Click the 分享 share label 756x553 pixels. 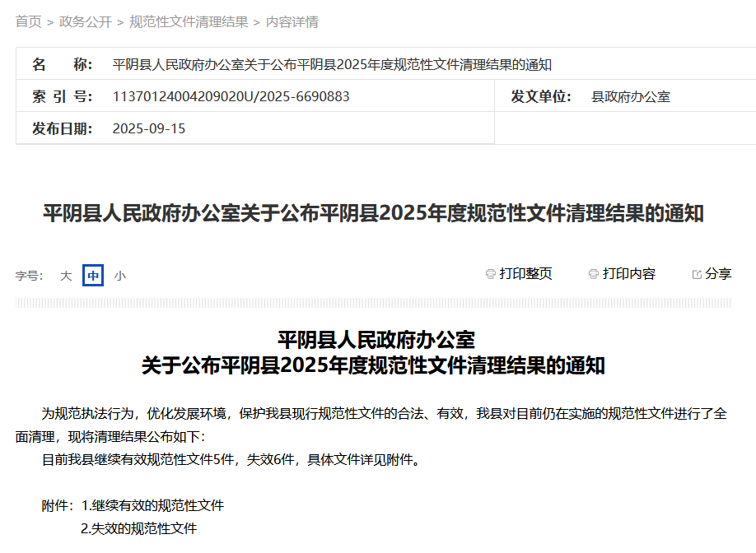click(x=716, y=273)
